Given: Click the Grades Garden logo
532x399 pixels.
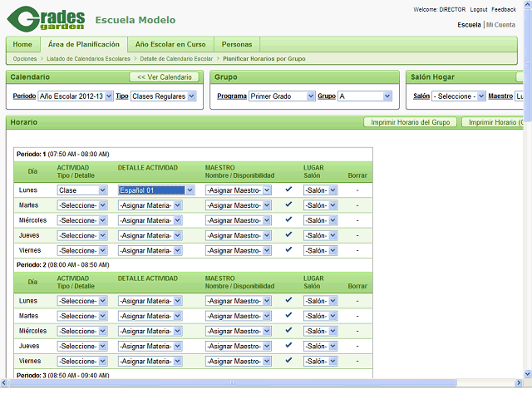Looking at the screenshot, I should pyautogui.click(x=46, y=19).
